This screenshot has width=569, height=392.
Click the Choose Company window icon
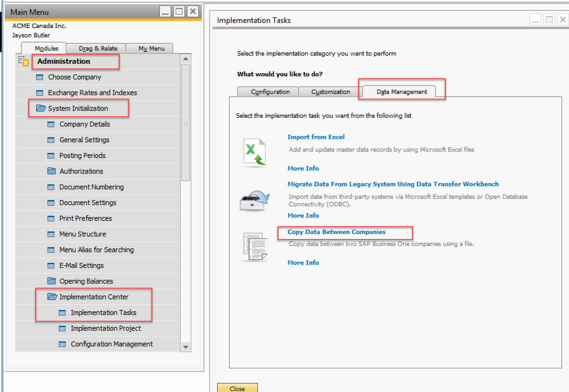pyautogui.click(x=40, y=77)
